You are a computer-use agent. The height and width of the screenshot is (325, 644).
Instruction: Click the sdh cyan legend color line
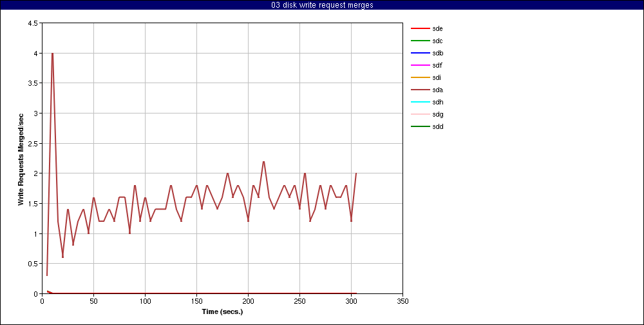pos(420,102)
